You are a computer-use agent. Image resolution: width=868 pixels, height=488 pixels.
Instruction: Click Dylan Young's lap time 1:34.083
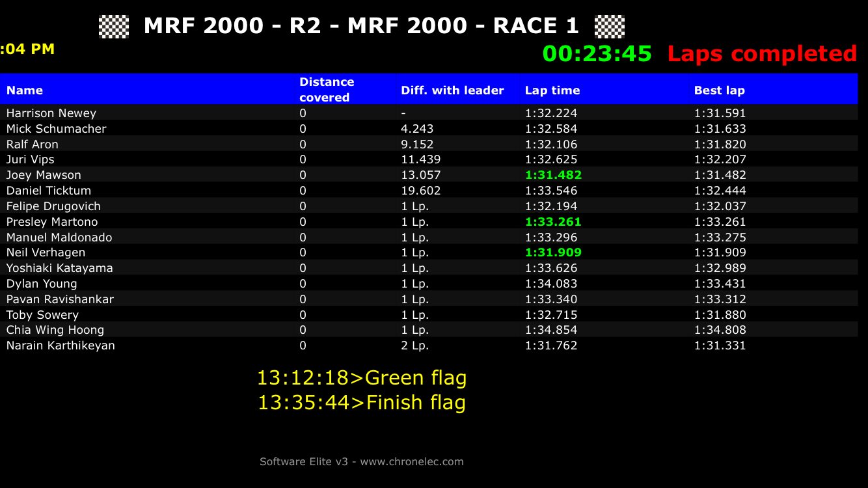pyautogui.click(x=551, y=284)
